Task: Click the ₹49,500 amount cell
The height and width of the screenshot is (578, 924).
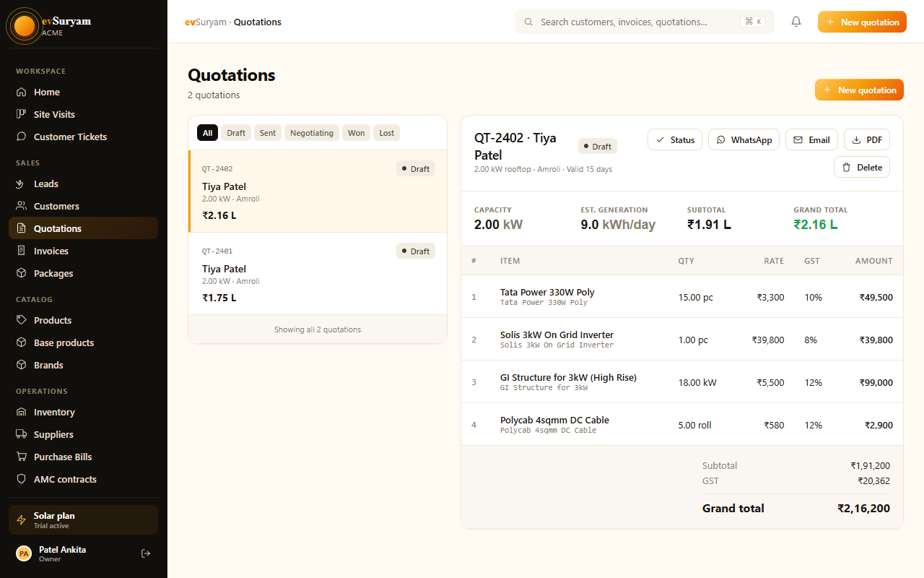Action: [x=876, y=297]
